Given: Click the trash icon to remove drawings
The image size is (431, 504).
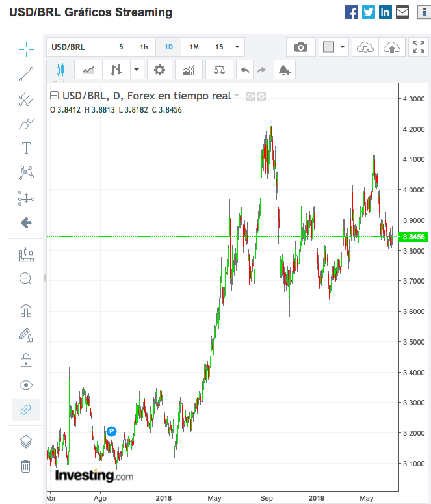Looking at the screenshot, I should [26, 466].
